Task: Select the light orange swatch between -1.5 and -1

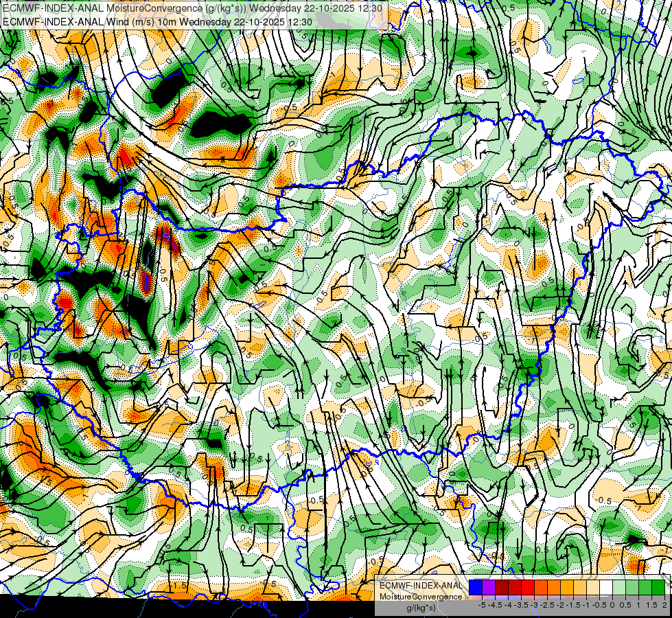Action: pyautogui.click(x=580, y=587)
